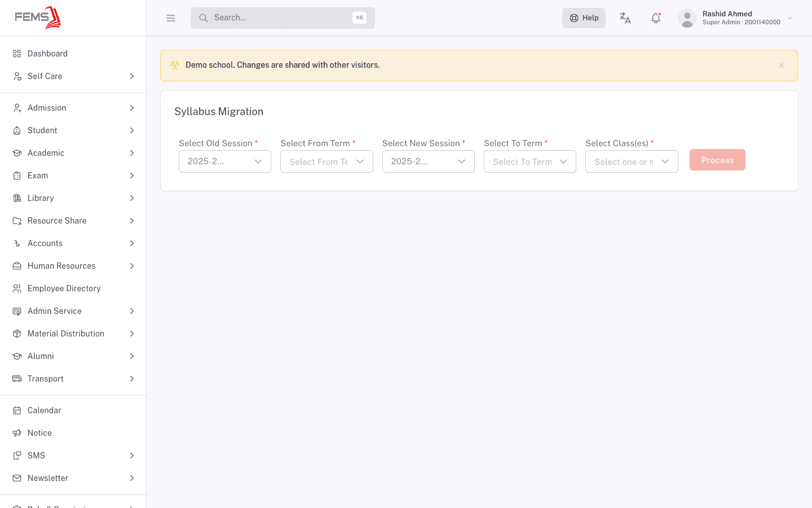Open the language translate icon
812x508 pixels.
pos(625,18)
